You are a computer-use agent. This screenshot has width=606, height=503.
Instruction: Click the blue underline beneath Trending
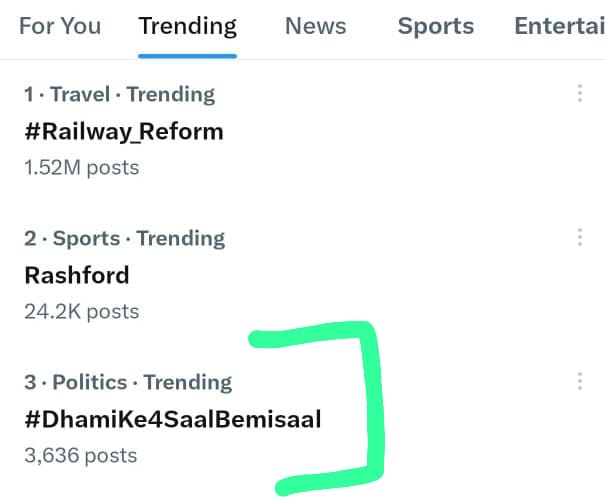[x=187, y=56]
